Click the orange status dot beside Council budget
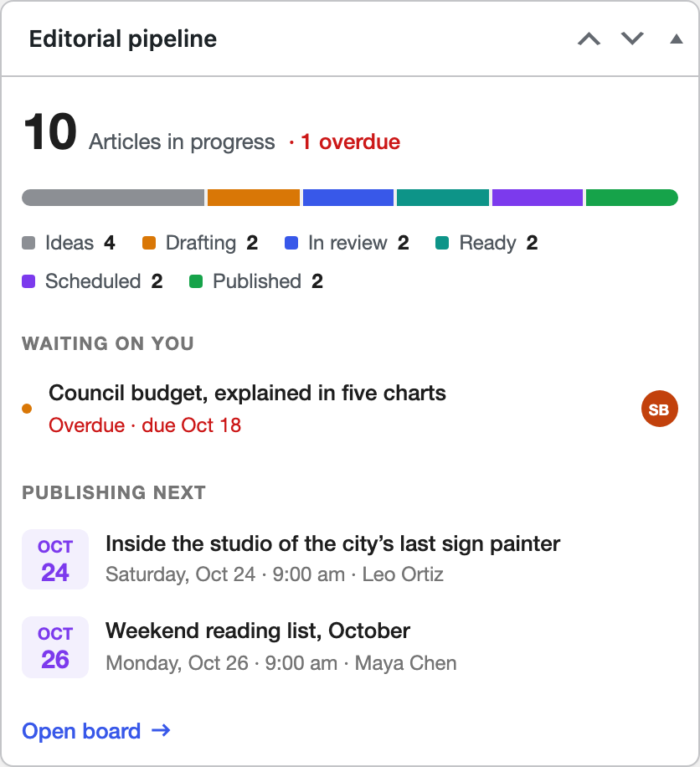Screen dimensions: 700x767 click(27, 409)
